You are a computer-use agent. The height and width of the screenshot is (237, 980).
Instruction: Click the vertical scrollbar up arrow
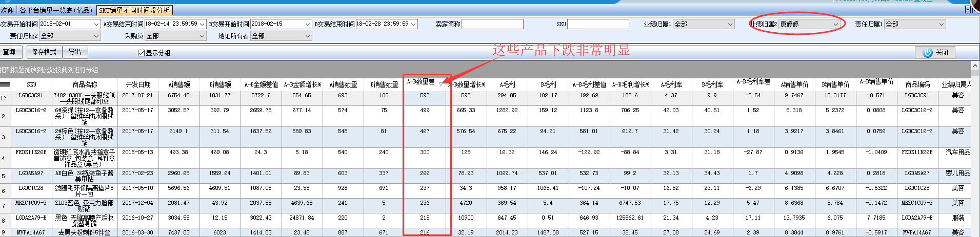point(975,66)
